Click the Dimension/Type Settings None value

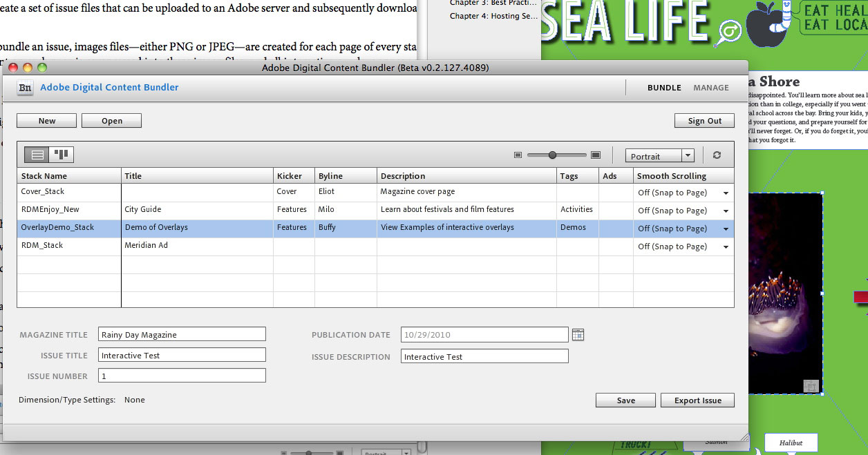[135, 400]
